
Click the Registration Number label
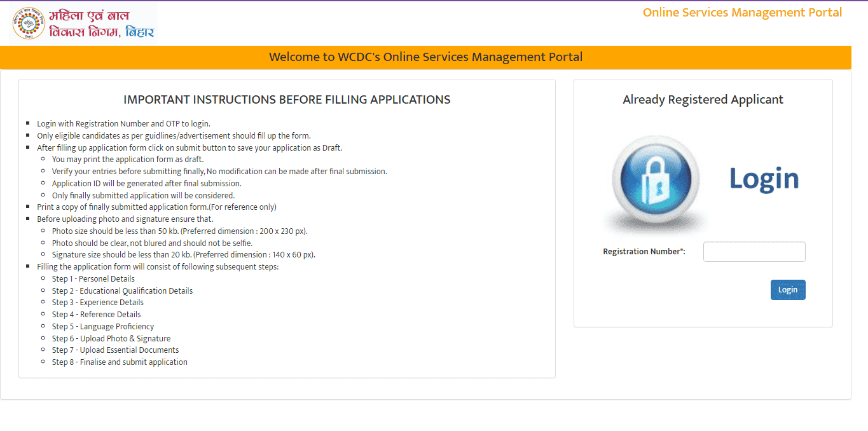click(644, 252)
